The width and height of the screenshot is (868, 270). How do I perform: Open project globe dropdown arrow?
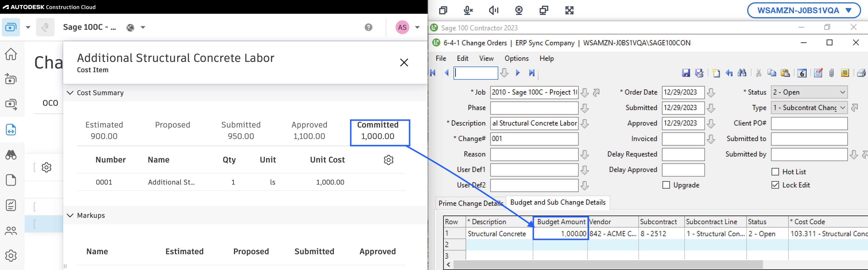(x=143, y=28)
